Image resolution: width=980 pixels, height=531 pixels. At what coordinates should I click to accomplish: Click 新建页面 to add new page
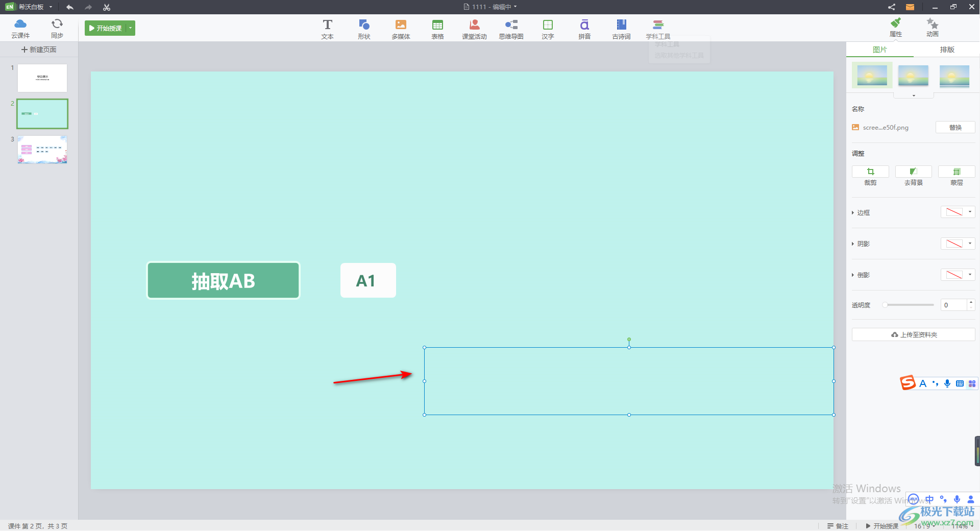39,50
